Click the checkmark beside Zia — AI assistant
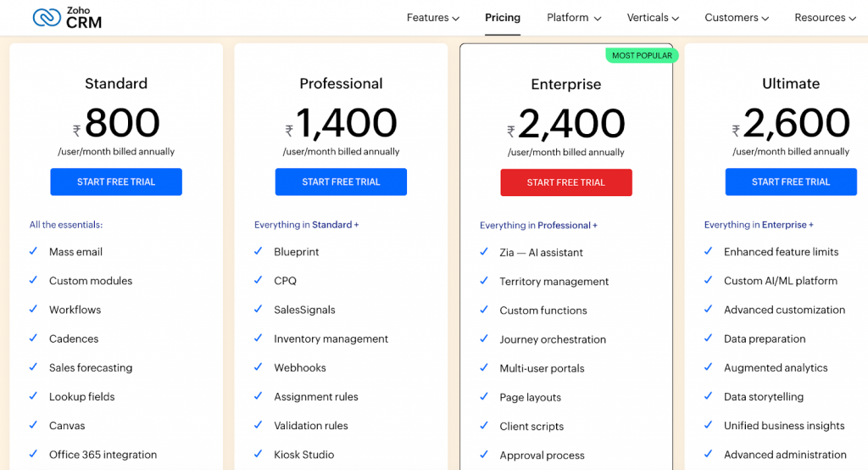 tap(484, 252)
